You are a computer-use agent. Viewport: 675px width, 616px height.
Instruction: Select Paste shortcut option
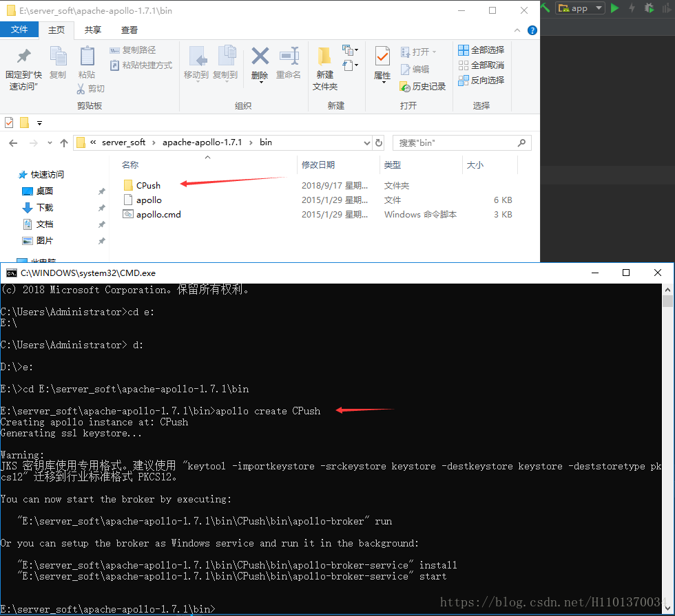141,65
